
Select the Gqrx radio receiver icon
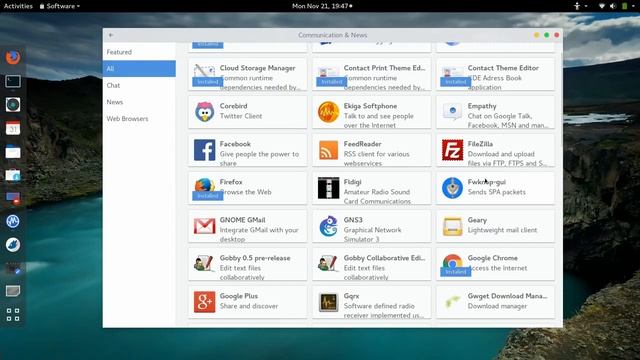click(x=329, y=302)
